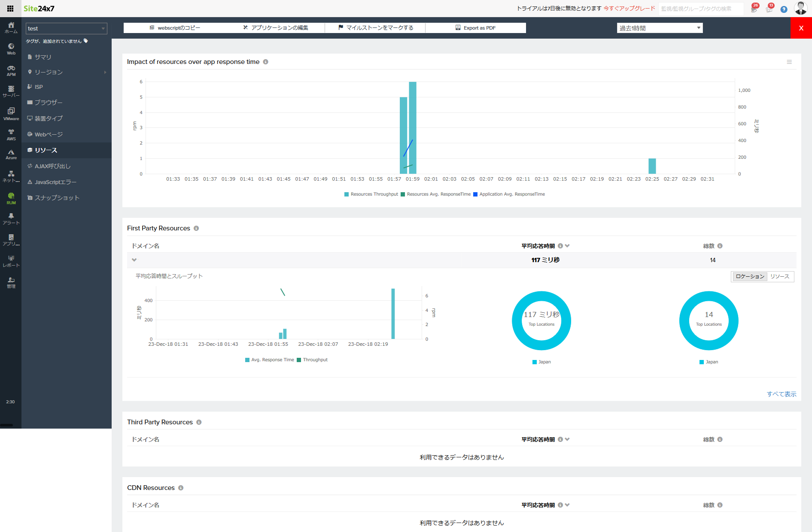Click the すべて表示 link
This screenshot has height=532, width=812.
(x=781, y=394)
